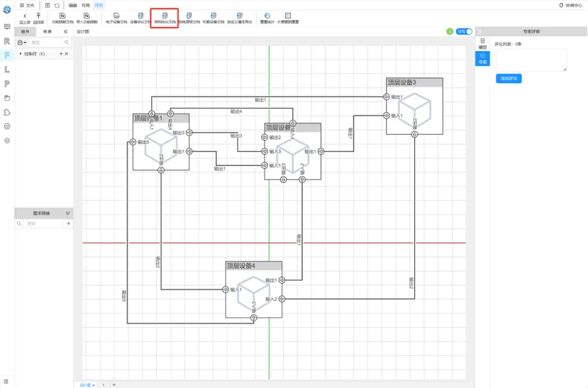Add a new sheet with bottom plus
Screen dimensions: 588x388
(114, 384)
